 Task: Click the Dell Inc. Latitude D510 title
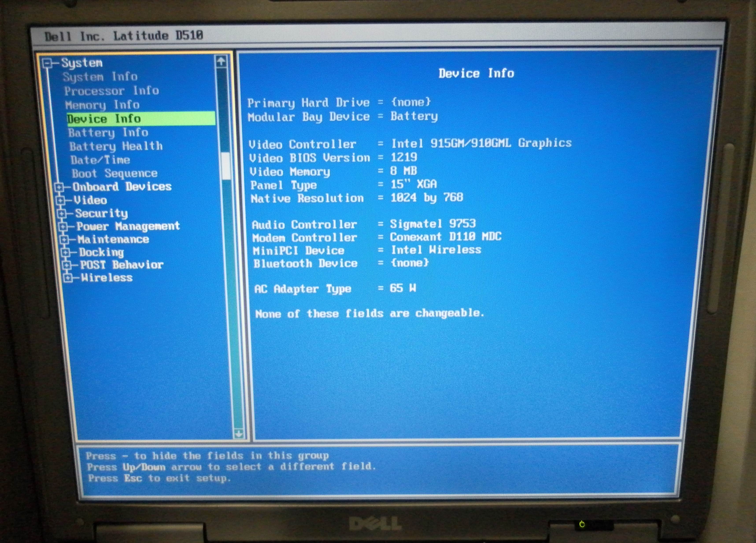tap(124, 36)
